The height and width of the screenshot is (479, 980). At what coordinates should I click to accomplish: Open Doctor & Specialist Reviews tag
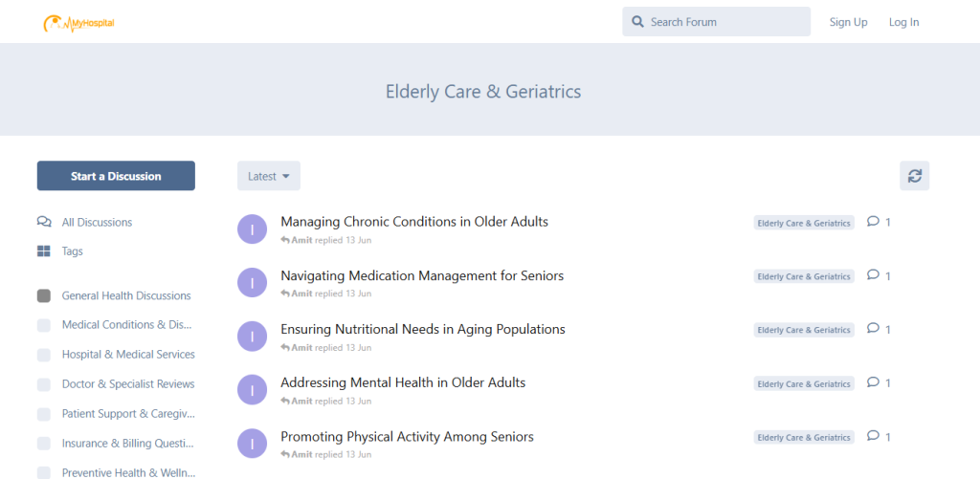coord(128,384)
